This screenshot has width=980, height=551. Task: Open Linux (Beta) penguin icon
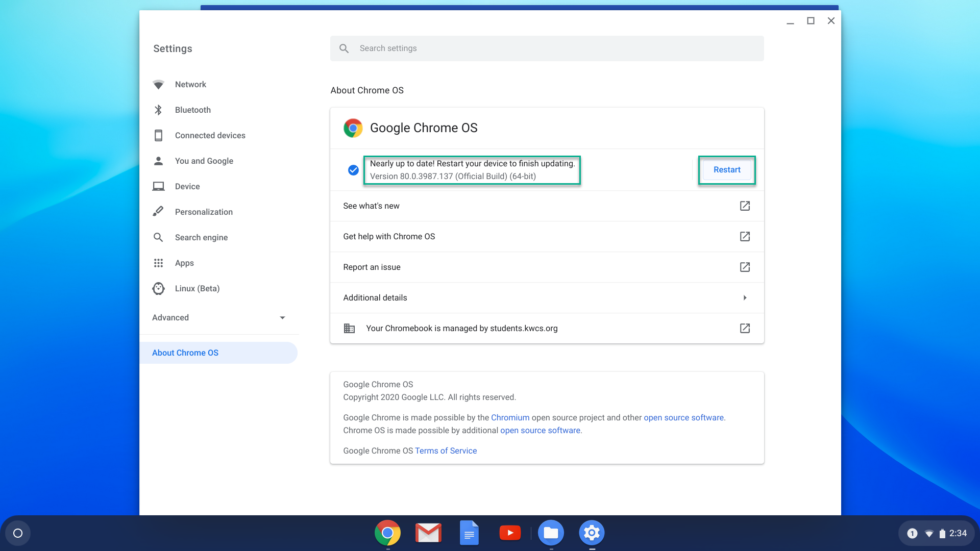[158, 289]
